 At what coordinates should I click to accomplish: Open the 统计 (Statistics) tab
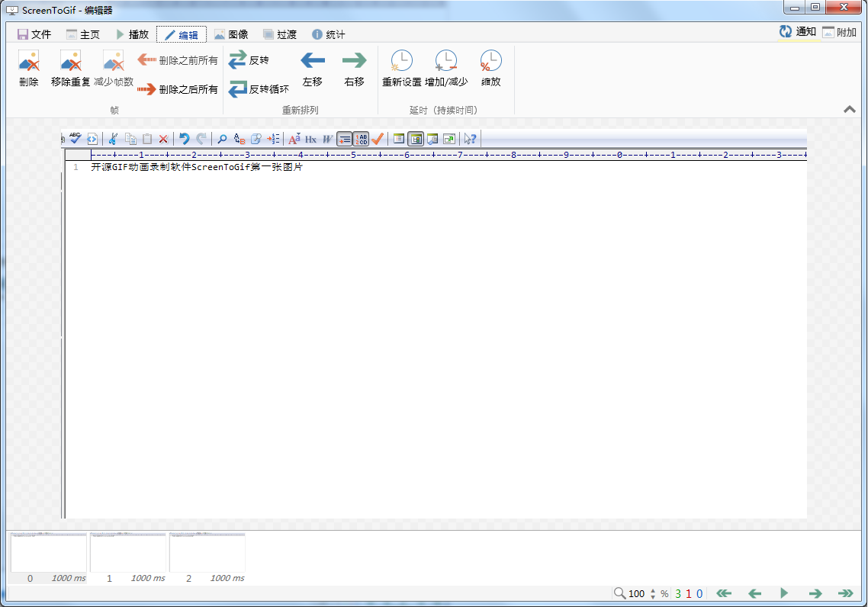[x=328, y=34]
